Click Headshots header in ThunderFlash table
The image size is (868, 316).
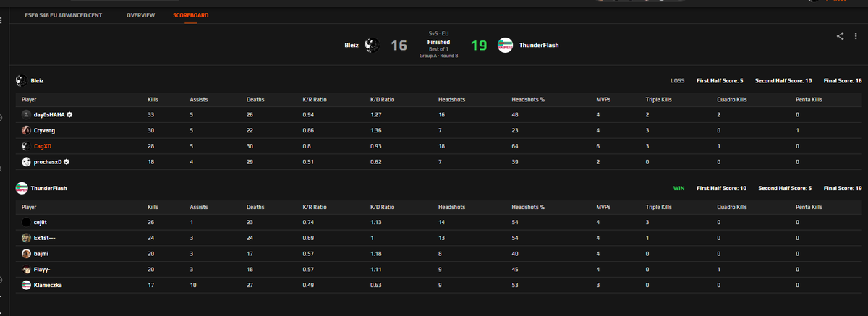pyautogui.click(x=452, y=207)
